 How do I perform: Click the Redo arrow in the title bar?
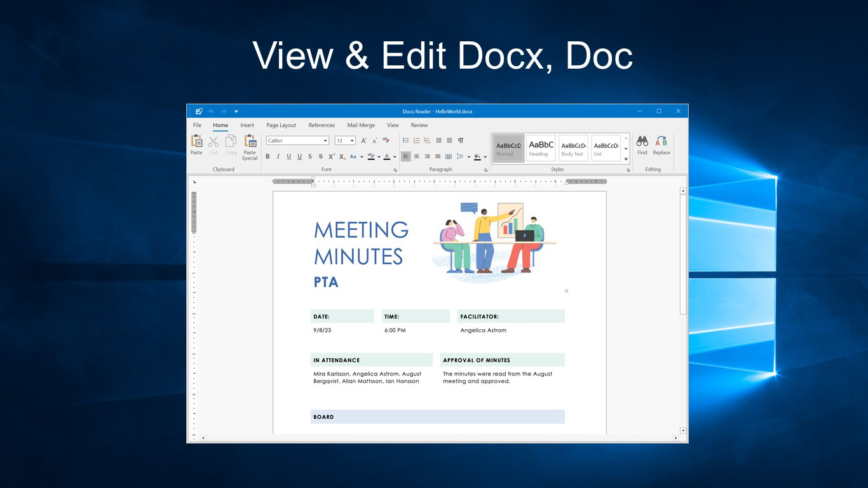pyautogui.click(x=224, y=111)
